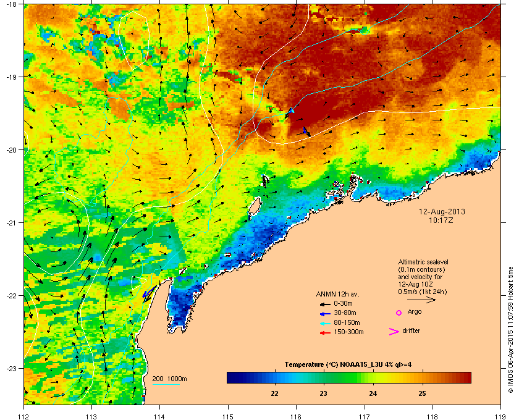The width and height of the screenshot is (519, 420).
Task: Click the longitude 119 axis label
Action: coord(500,417)
